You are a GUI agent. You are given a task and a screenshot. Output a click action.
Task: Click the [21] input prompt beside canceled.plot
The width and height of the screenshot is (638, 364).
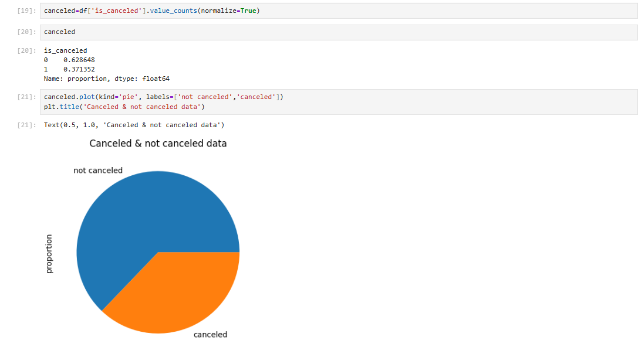[x=26, y=97]
